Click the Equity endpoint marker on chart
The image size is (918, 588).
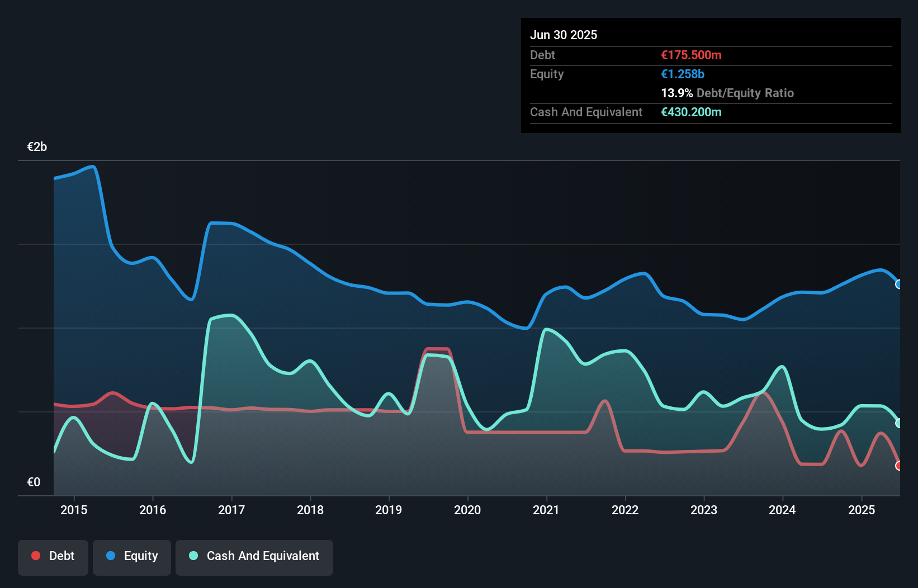pyautogui.click(x=899, y=284)
